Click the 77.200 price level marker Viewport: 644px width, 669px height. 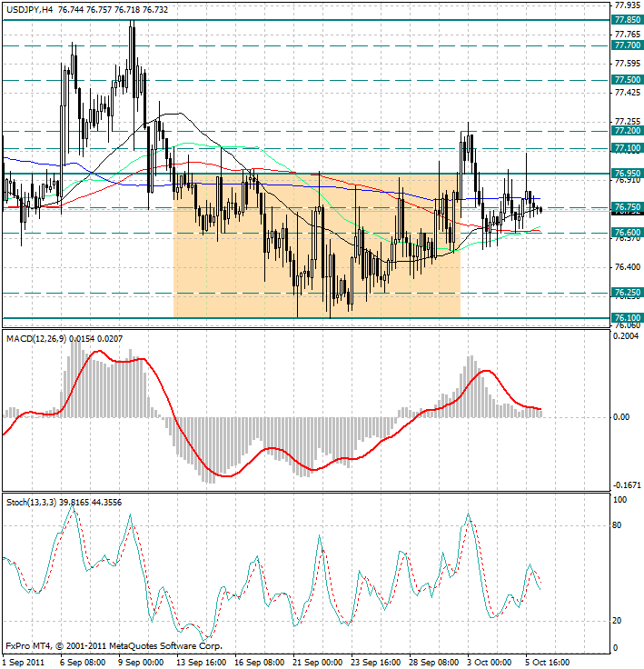628,131
